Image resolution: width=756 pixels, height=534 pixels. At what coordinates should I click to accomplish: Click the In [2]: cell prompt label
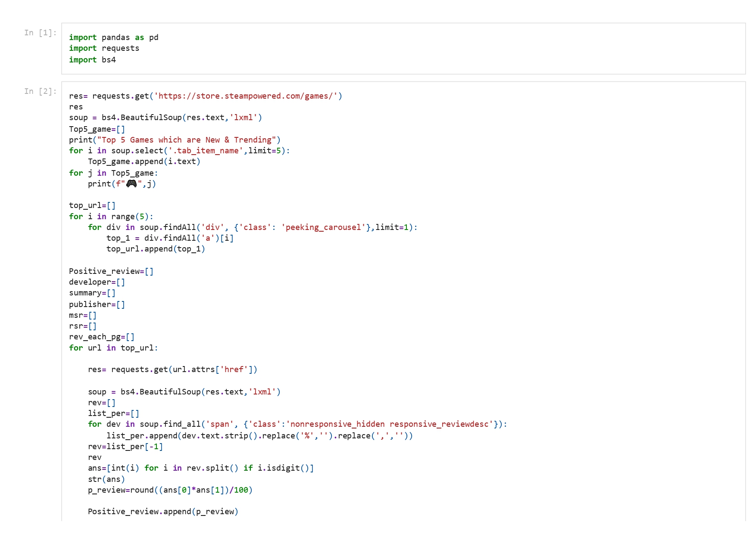coord(40,91)
